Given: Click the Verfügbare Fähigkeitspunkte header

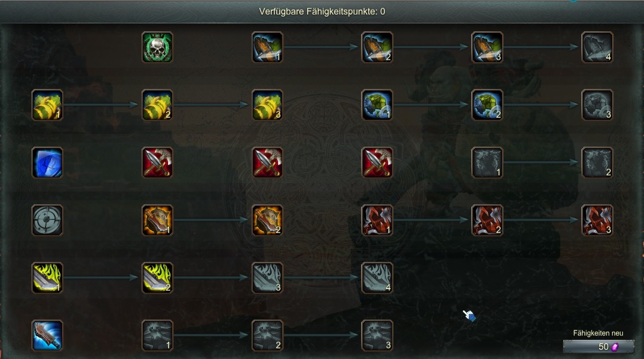Looking at the screenshot, I should [322, 11].
